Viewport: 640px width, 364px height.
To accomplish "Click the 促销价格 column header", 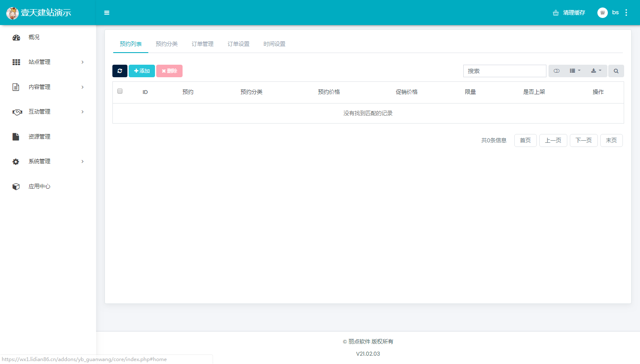I will [406, 92].
